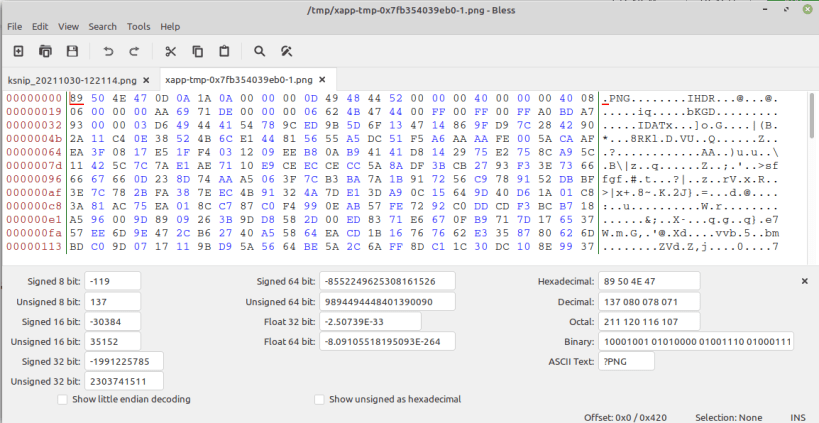
Task: Click the Copy toolbar icon
Action: coord(197,51)
